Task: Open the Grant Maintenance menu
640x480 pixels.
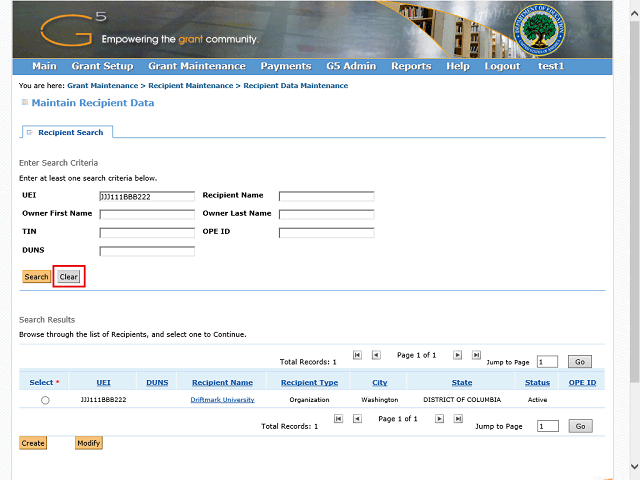Action: (x=197, y=66)
